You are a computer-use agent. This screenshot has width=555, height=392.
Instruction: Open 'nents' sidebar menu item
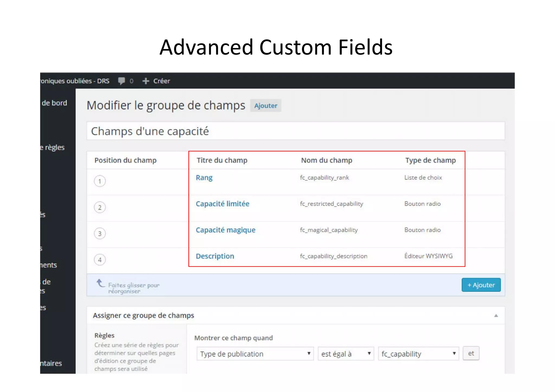click(49, 265)
